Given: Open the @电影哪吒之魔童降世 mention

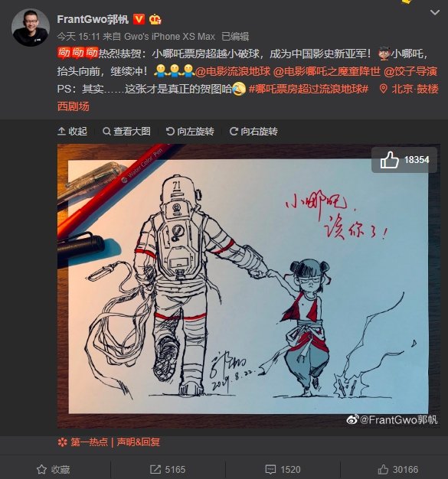Looking at the screenshot, I should click(x=326, y=71).
